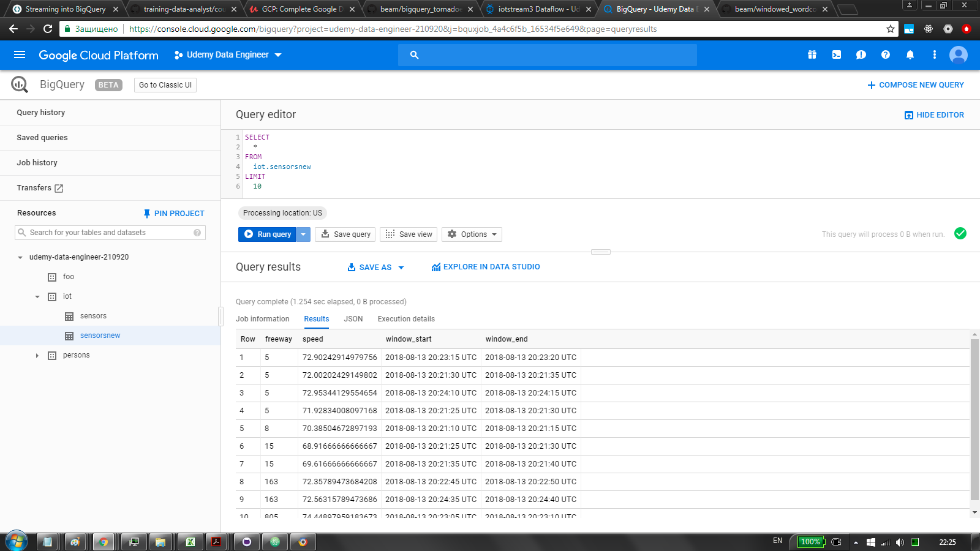Open the Excel taskbar icon
980x551 pixels.
click(190, 542)
